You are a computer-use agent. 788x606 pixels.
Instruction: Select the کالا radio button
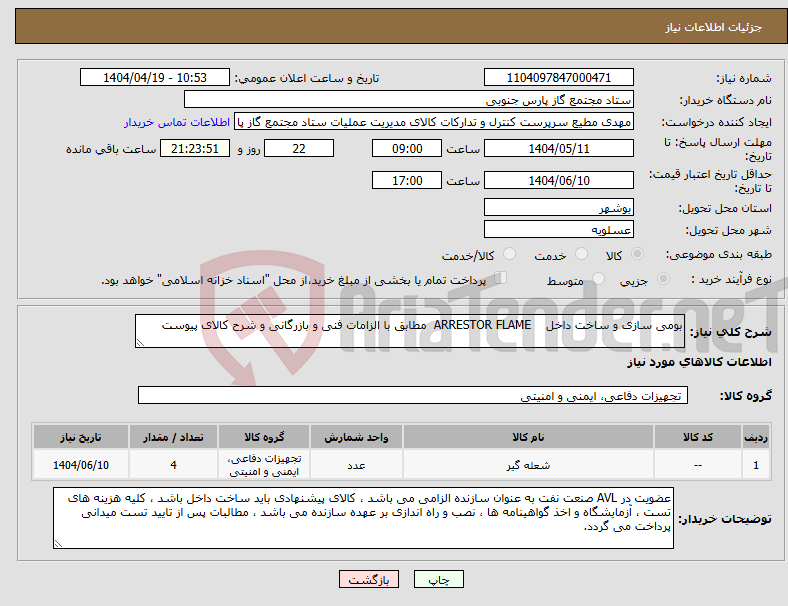637,254
